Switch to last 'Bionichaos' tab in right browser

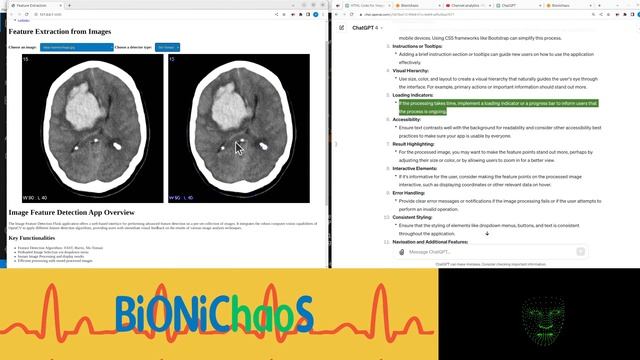point(569,5)
